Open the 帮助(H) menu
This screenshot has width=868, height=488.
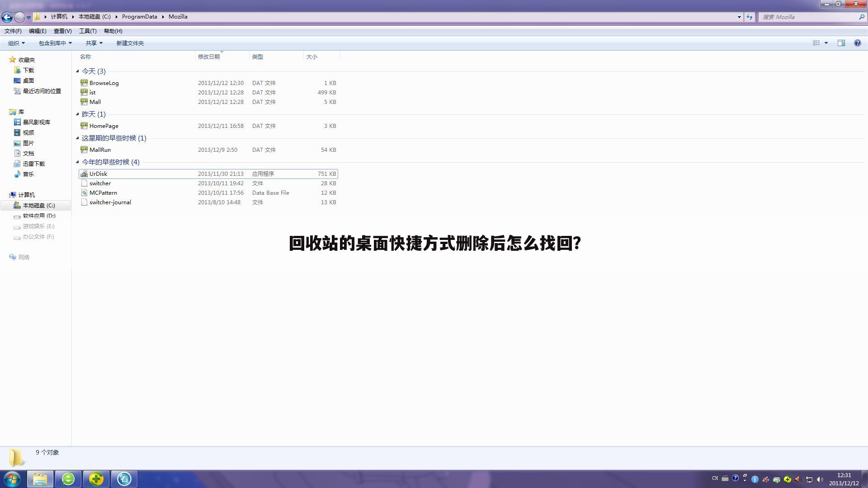click(x=113, y=31)
